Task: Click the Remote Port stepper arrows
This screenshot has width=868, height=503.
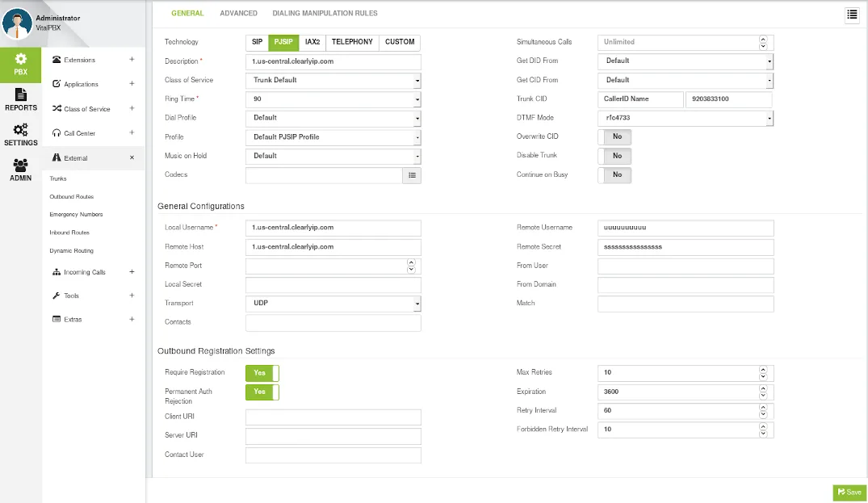Action: [x=411, y=266]
